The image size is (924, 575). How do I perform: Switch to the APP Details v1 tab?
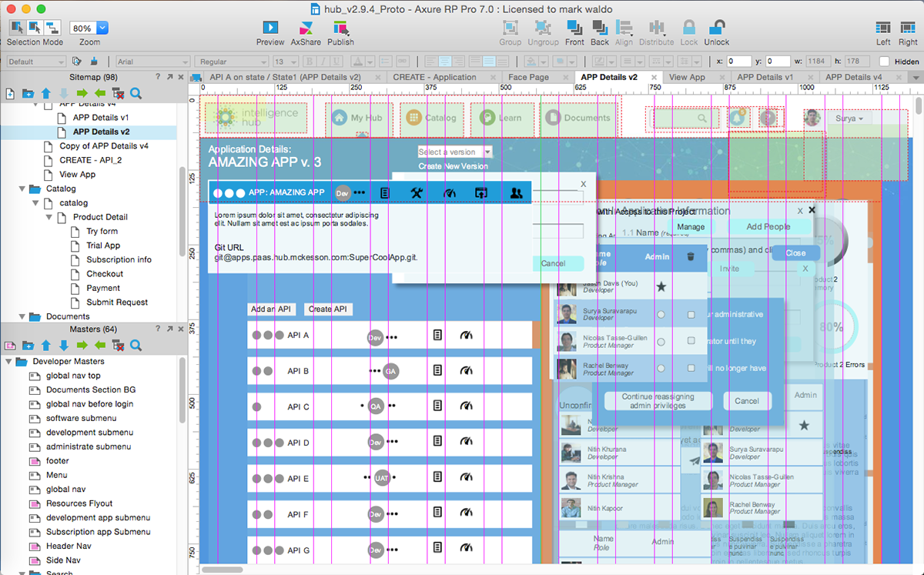click(765, 77)
